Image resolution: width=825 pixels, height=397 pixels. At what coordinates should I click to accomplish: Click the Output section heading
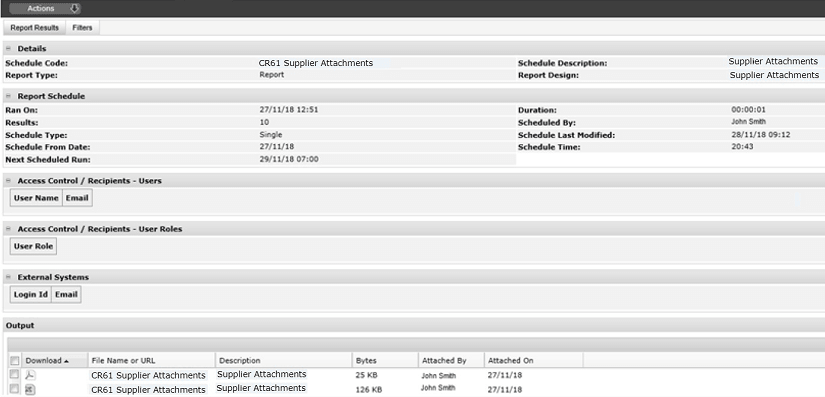point(20,325)
